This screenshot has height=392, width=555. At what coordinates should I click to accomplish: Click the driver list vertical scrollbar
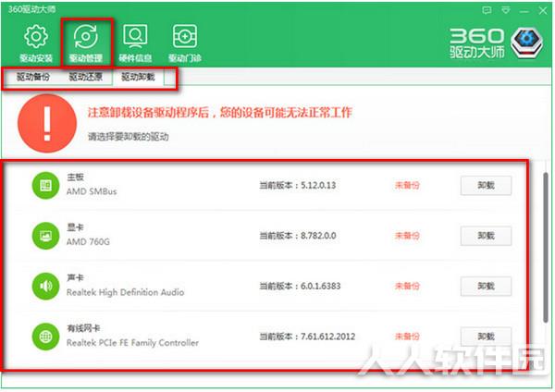click(546, 248)
